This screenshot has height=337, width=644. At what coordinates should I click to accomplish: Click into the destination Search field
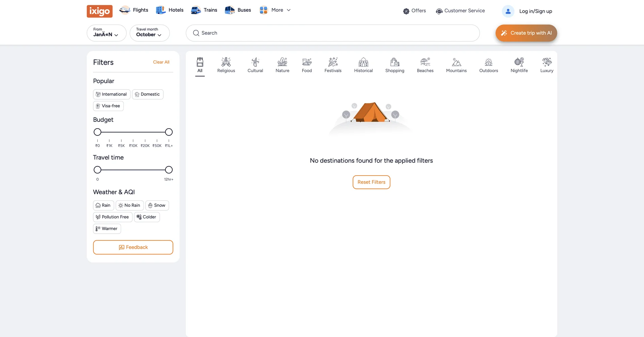333,33
